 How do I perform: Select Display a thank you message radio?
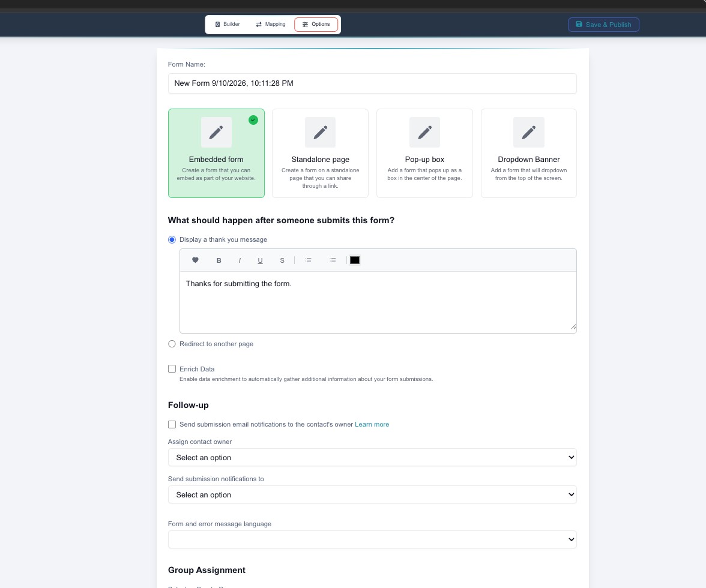[x=172, y=240]
